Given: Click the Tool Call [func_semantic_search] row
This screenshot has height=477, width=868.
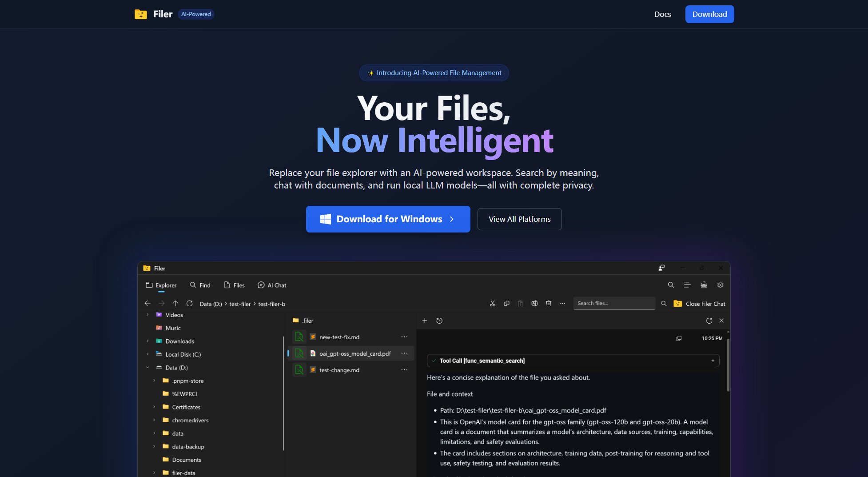Looking at the screenshot, I should [573, 361].
